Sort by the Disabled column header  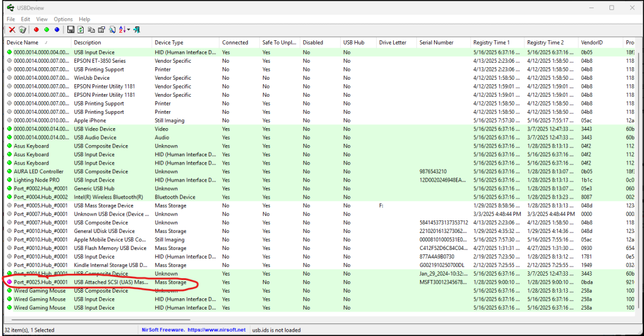[x=320, y=43]
